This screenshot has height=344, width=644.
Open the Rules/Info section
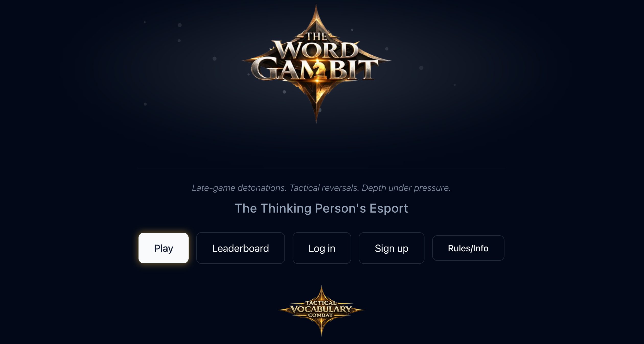click(x=468, y=248)
